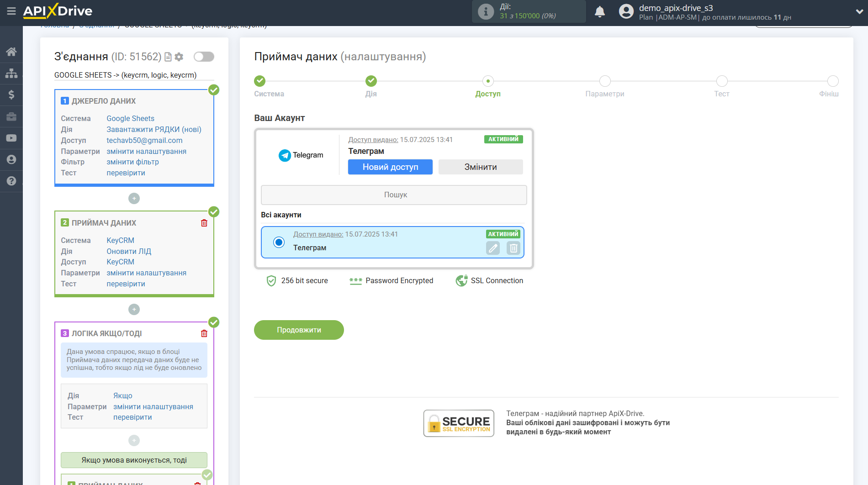868x485 pixels.
Task: Click the actions info icon
Action: [x=486, y=11]
